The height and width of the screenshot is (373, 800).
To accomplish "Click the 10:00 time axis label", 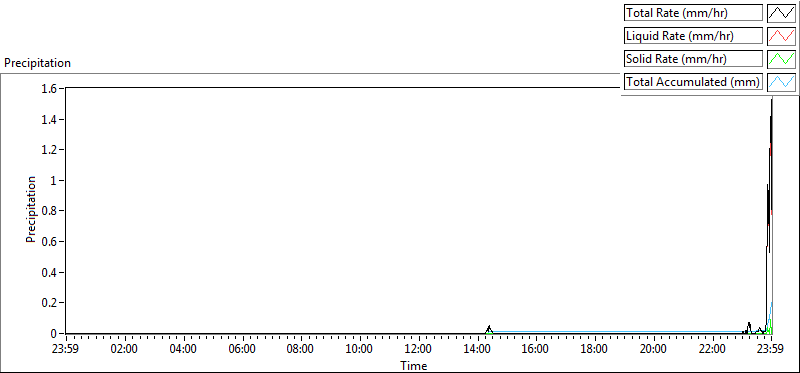I will pos(359,350).
